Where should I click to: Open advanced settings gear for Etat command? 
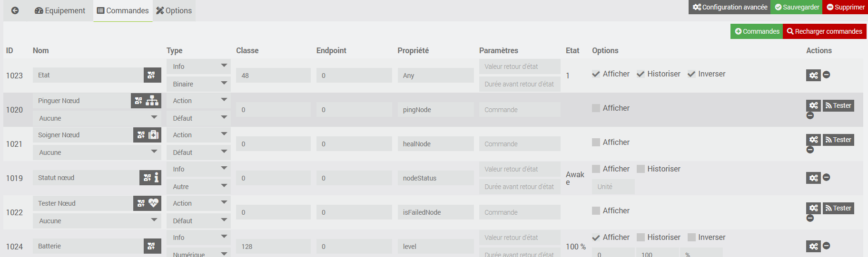click(813, 75)
